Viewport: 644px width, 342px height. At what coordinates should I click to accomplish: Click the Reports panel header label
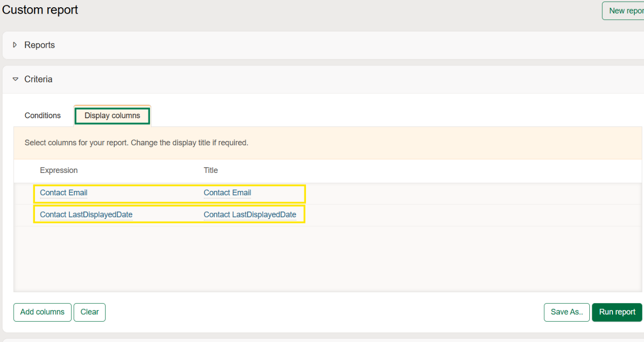pyautogui.click(x=40, y=45)
